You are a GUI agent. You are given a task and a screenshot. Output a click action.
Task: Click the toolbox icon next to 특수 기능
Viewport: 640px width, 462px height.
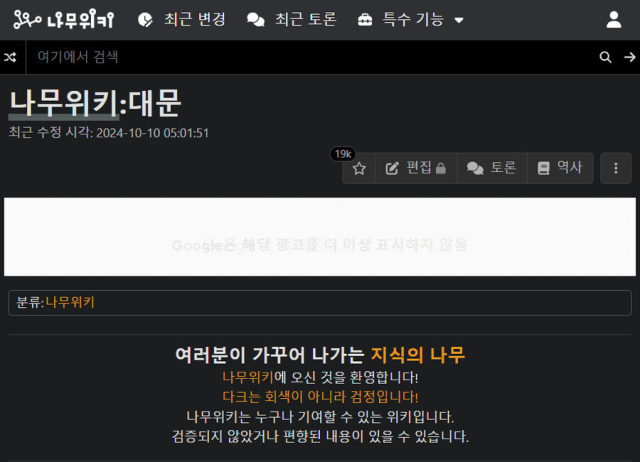[x=365, y=20]
